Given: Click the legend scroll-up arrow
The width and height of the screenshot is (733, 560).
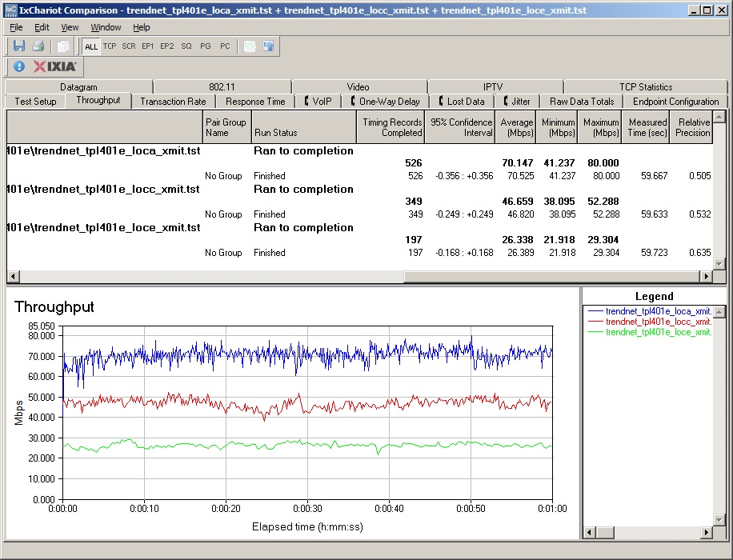Looking at the screenshot, I should [719, 311].
